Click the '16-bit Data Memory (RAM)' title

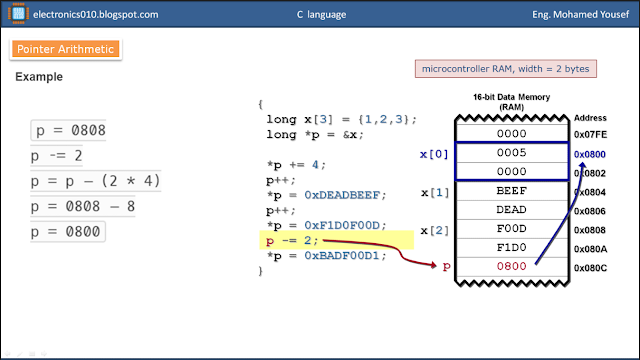[x=511, y=102]
